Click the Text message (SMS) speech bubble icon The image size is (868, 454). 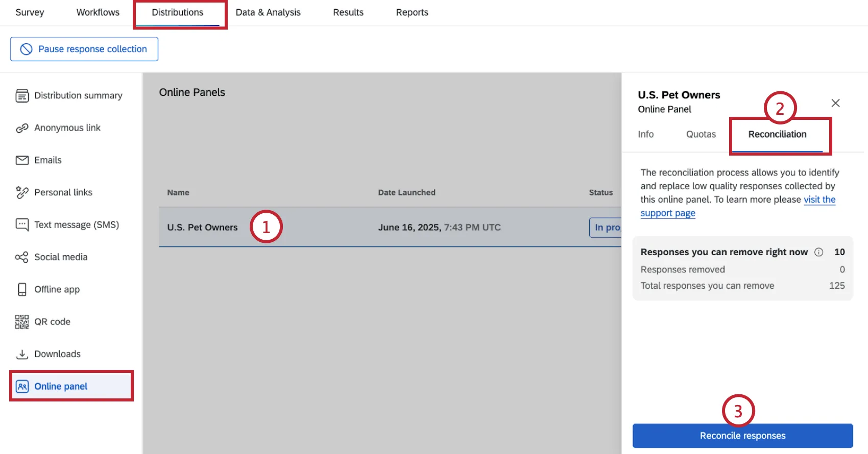(22, 225)
